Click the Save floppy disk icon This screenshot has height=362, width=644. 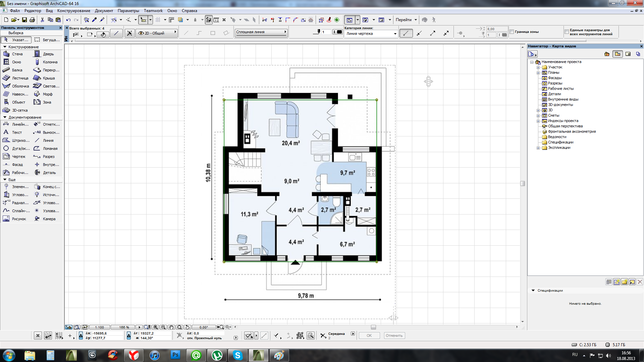(24, 20)
